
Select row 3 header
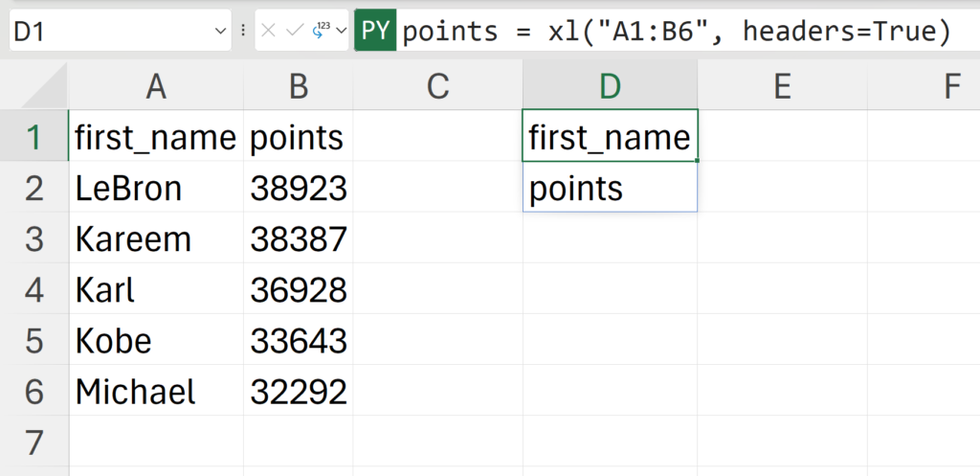pos(34,238)
